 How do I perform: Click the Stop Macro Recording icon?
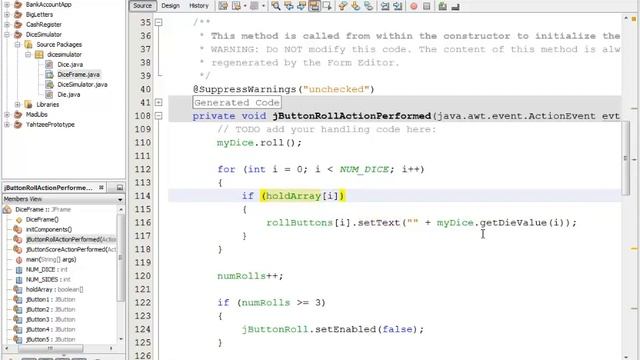tap(427, 6)
